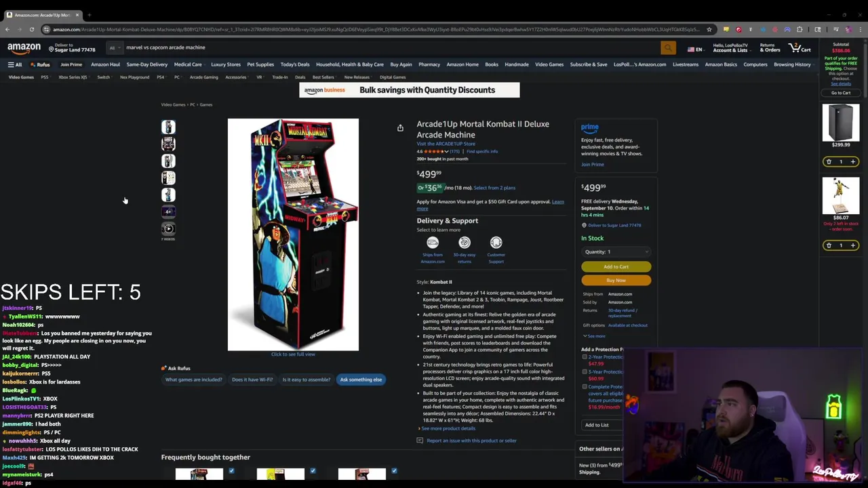Delete the $86.07 item from cart sidebar
This screenshot has width=868, height=488.
829,245
